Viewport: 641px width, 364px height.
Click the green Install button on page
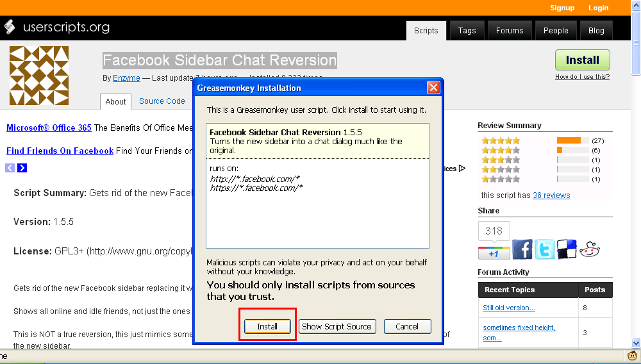[582, 60]
